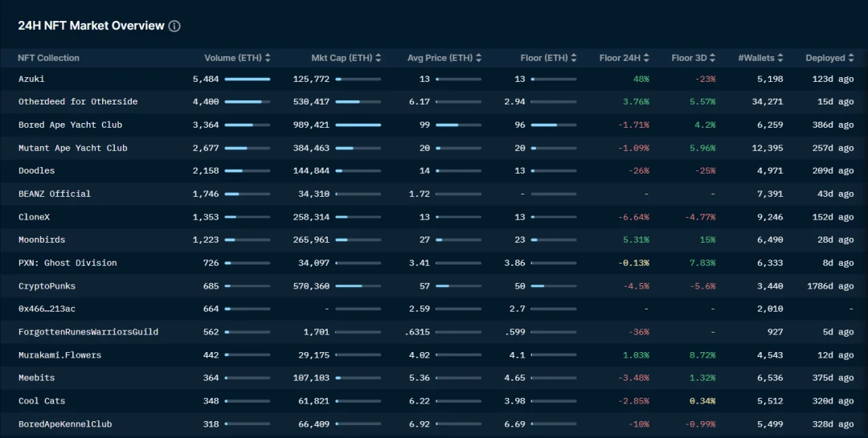
Task: Sort by Floor 24H arrows icon
Action: 646,58
